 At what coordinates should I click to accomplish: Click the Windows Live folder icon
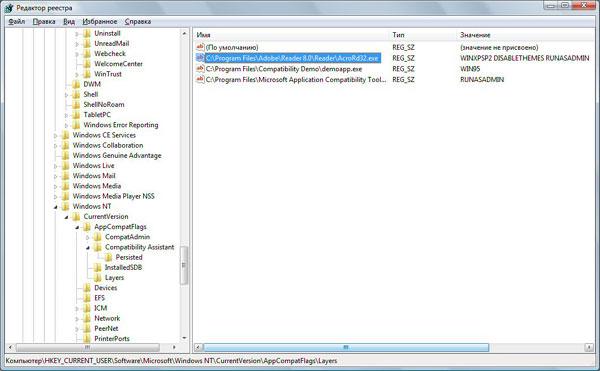(x=66, y=166)
